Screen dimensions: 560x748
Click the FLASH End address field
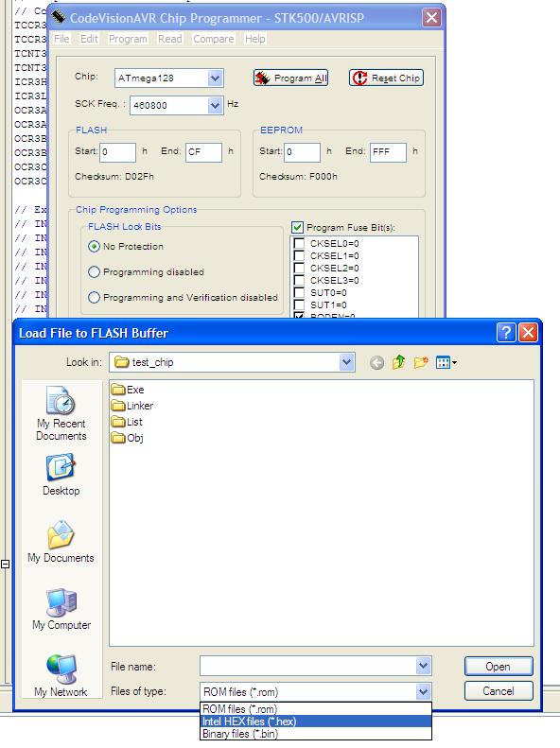coord(203,152)
